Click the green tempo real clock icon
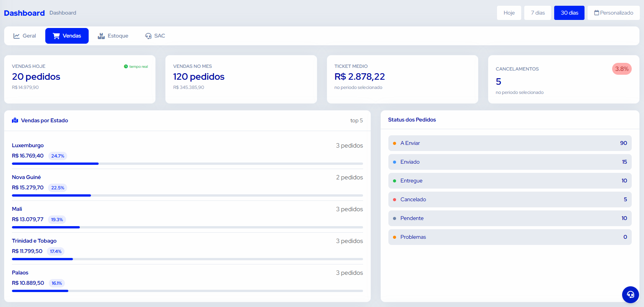The image size is (644, 307). pos(126,66)
